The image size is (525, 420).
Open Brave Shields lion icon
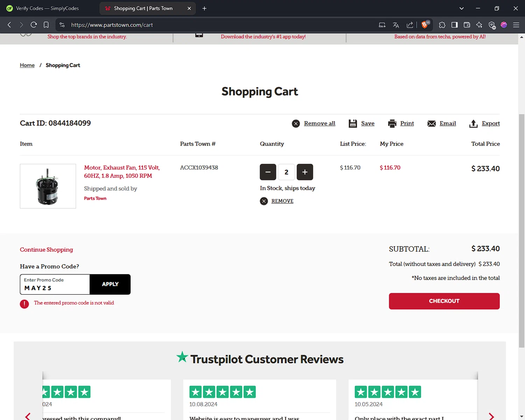coord(425,24)
